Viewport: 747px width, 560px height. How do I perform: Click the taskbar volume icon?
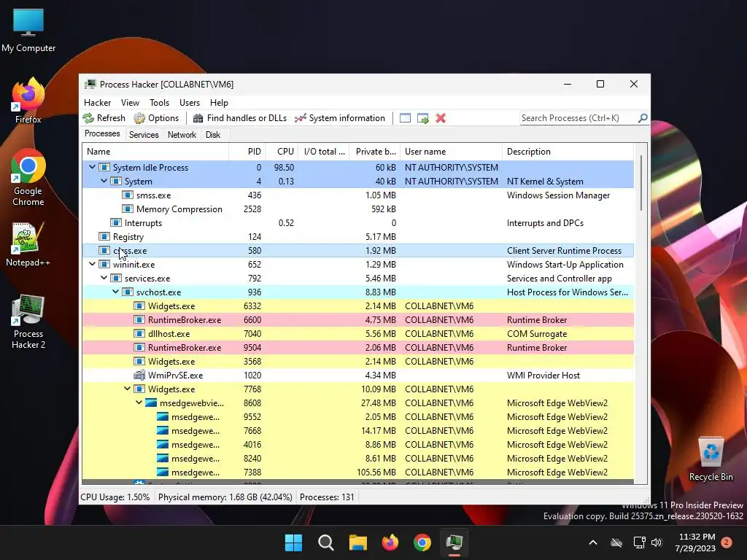tap(657, 542)
